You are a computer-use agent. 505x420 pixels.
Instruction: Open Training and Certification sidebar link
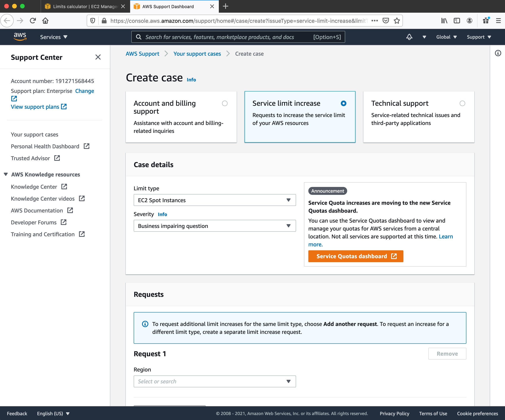point(43,234)
